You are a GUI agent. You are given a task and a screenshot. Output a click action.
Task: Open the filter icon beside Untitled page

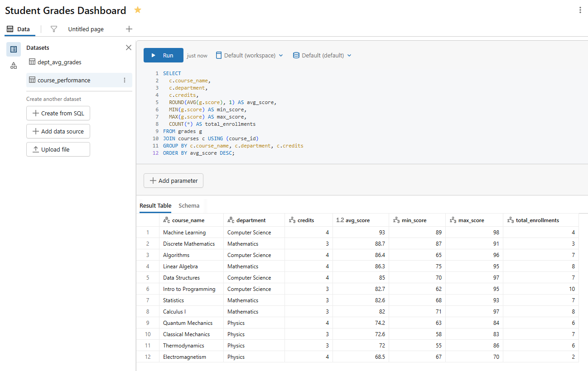(54, 29)
